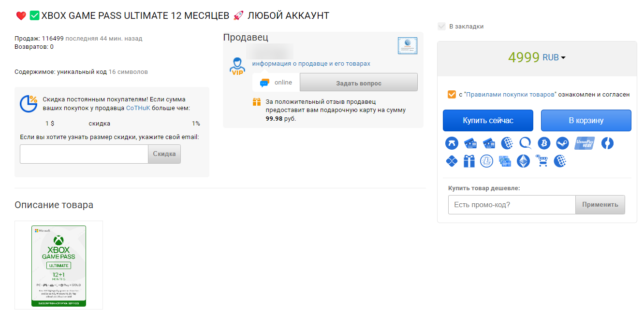
Task: Click the chat bubble icon next to online
Action: (x=264, y=83)
